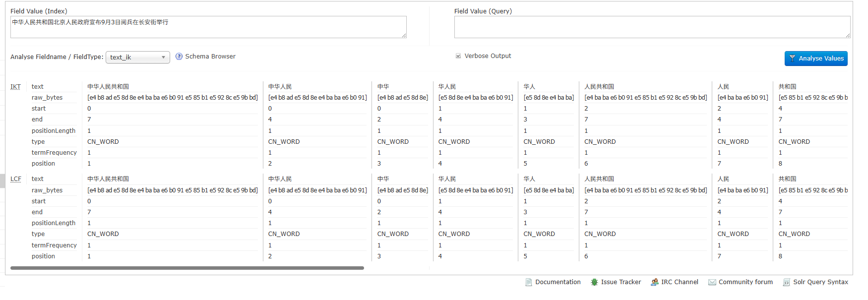Image resolution: width=868 pixels, height=300 pixels.
Task: Open the text_ik field type dropdown
Action: 137,58
